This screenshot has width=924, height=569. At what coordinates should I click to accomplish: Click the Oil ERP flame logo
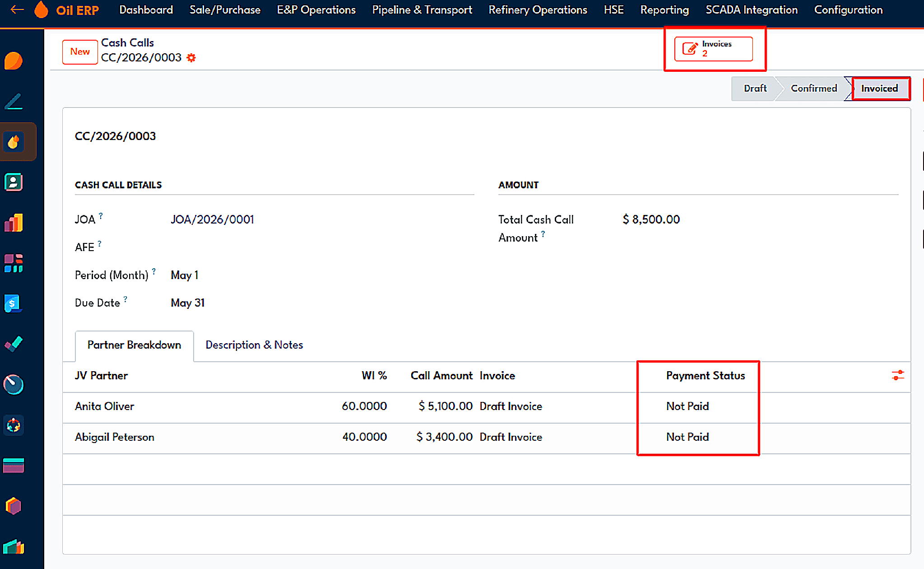(42, 9)
